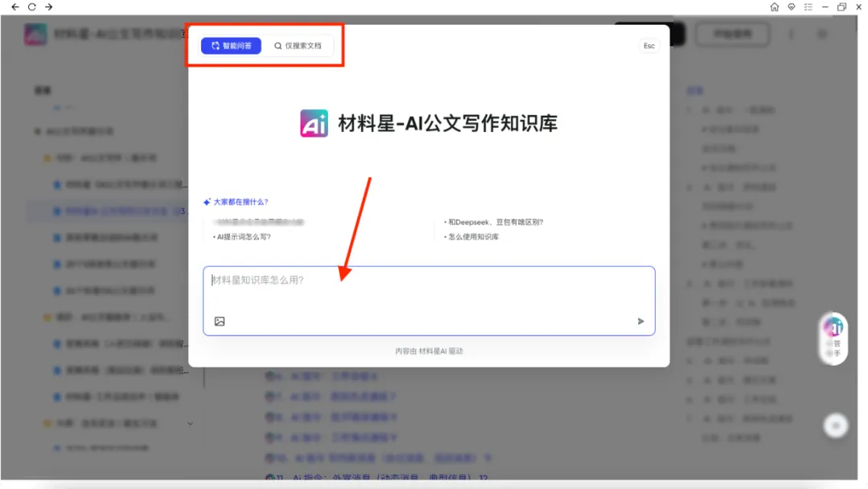Click the pin icon in the title bar

[792, 6]
